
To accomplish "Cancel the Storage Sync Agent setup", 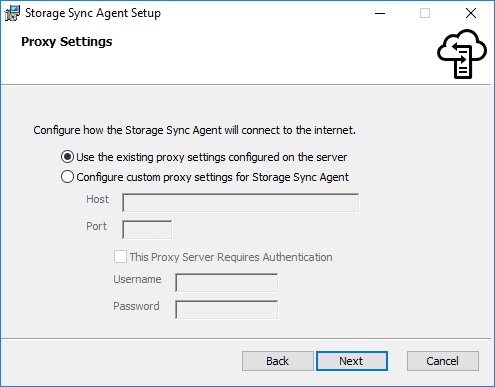I will click(x=443, y=361).
